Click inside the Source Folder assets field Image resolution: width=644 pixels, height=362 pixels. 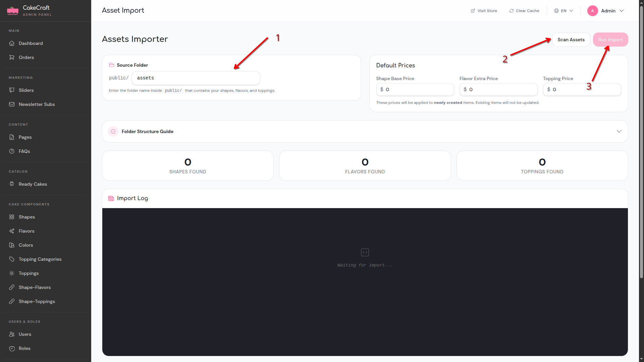click(x=196, y=78)
